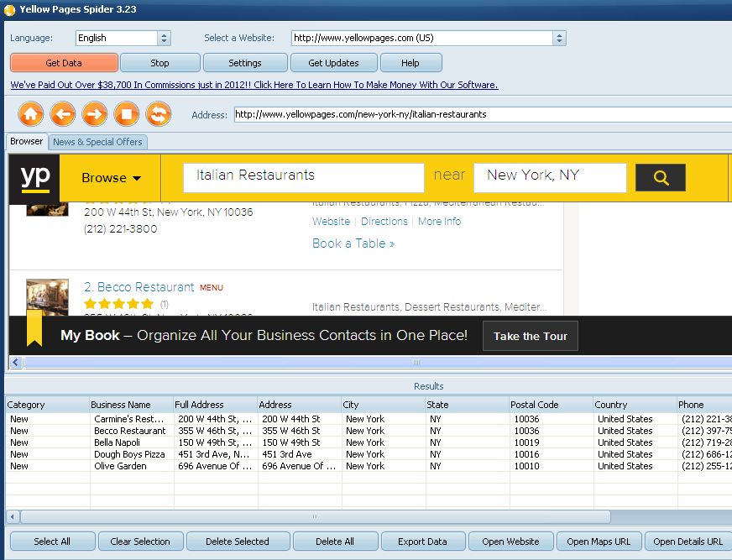Image resolution: width=732 pixels, height=560 pixels.
Task: Click Open Website button
Action: [x=510, y=542]
